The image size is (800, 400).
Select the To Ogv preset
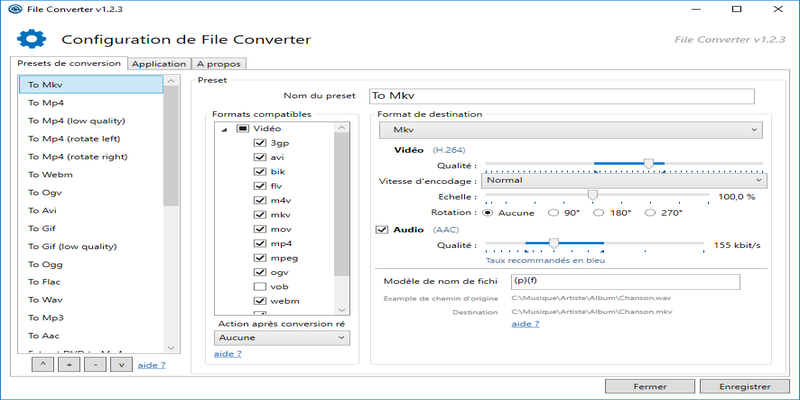tap(91, 192)
